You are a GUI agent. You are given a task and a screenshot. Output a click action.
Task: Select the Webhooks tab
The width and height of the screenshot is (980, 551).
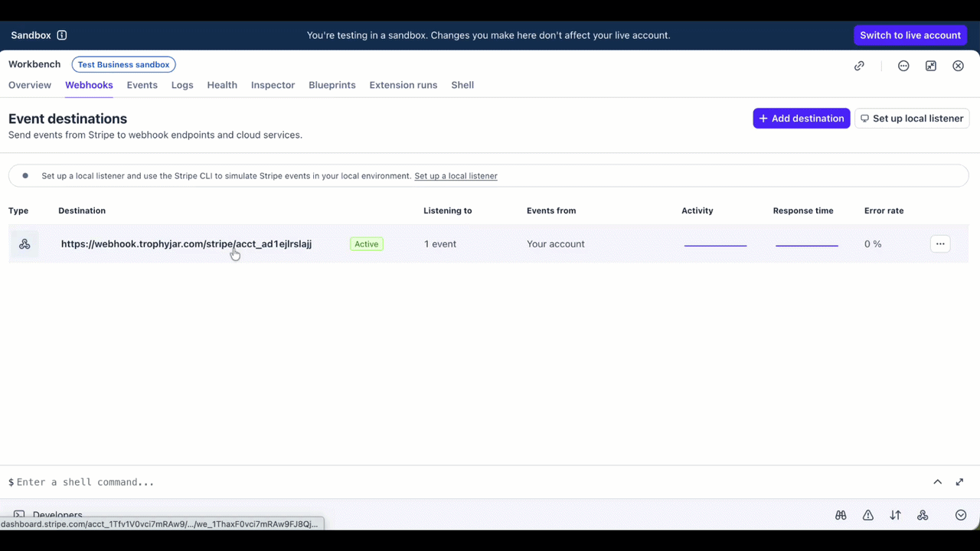coord(89,85)
